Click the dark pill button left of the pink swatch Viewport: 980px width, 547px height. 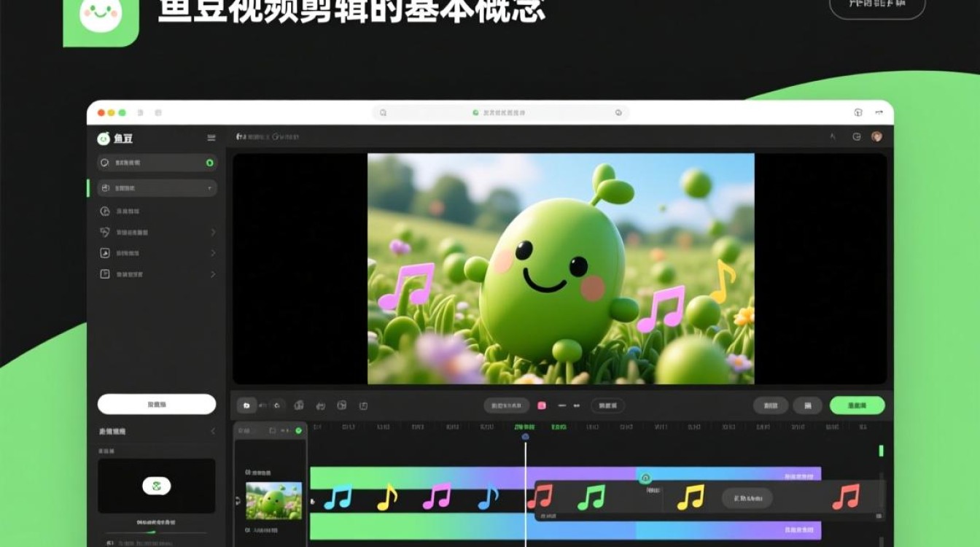click(507, 406)
